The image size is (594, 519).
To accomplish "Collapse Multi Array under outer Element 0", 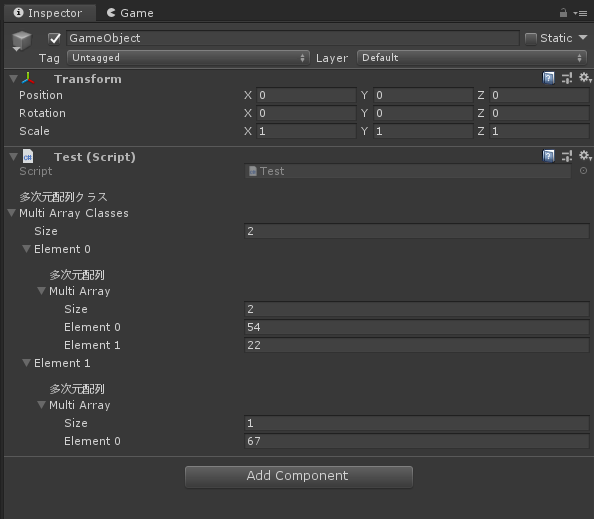I will (x=42, y=291).
